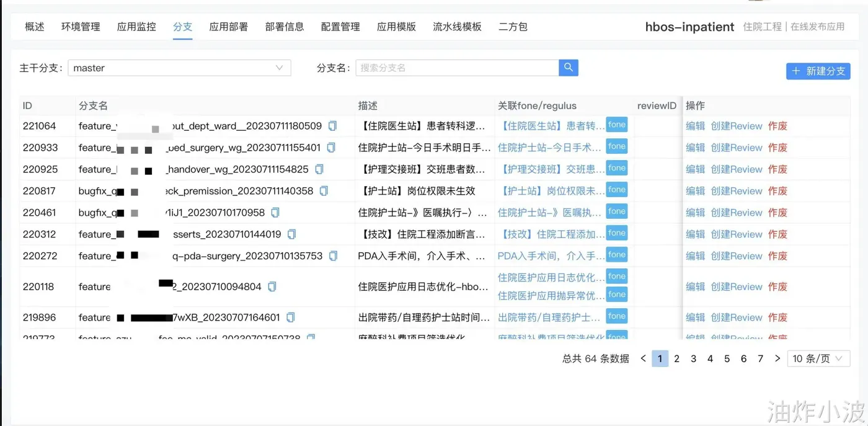Image resolution: width=868 pixels, height=426 pixels.
Task: Select the 流水线模板 tab
Action: [457, 27]
